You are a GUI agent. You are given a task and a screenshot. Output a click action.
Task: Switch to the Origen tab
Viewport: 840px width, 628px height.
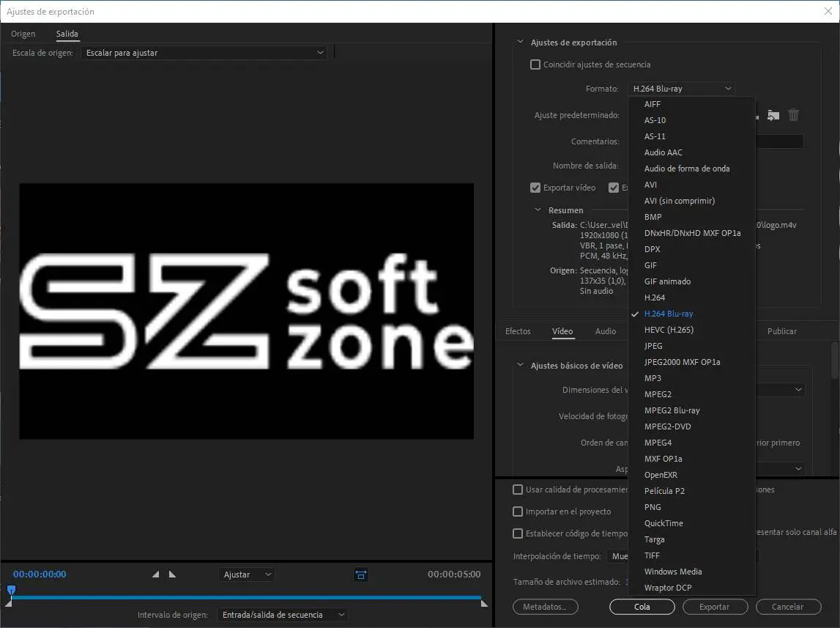[23, 34]
